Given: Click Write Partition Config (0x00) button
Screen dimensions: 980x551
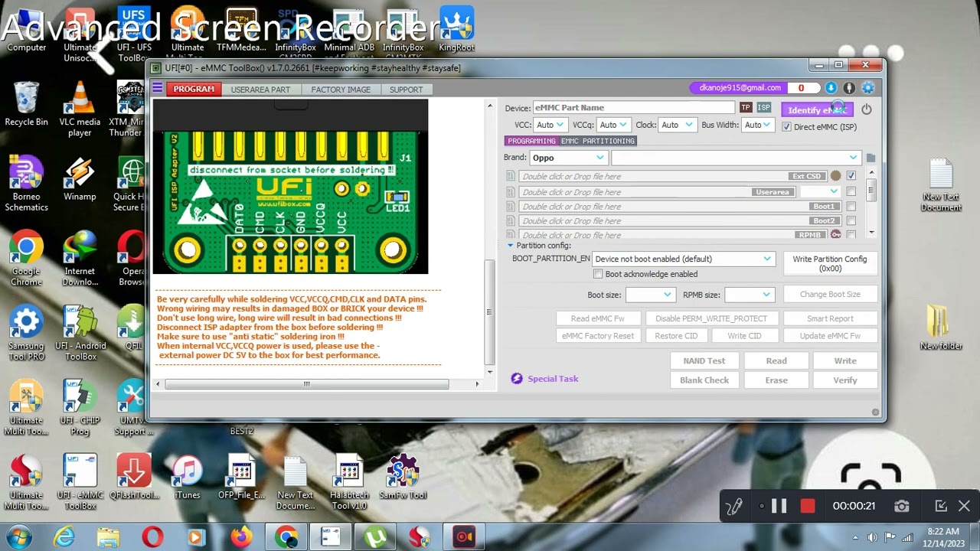Looking at the screenshot, I should tap(830, 264).
